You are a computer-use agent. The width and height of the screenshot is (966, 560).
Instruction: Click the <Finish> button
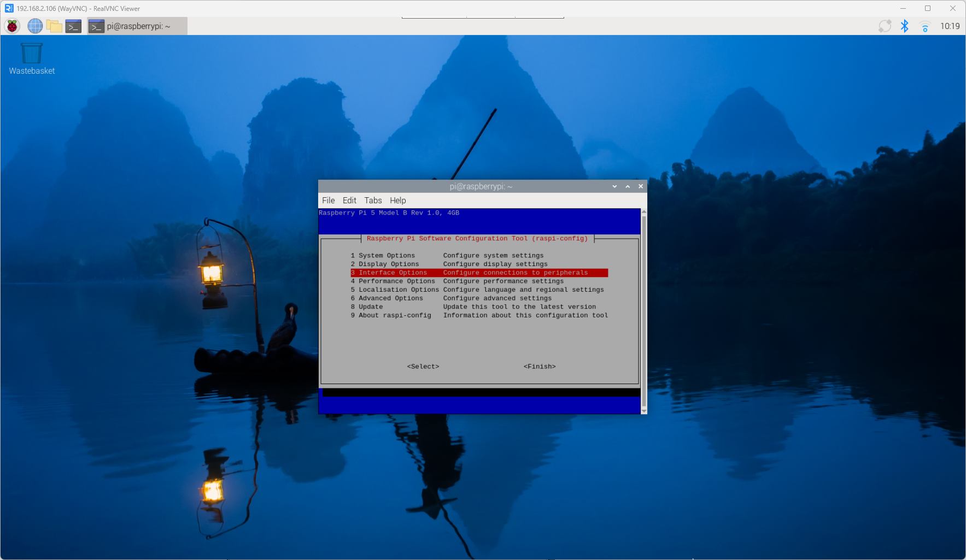point(540,367)
